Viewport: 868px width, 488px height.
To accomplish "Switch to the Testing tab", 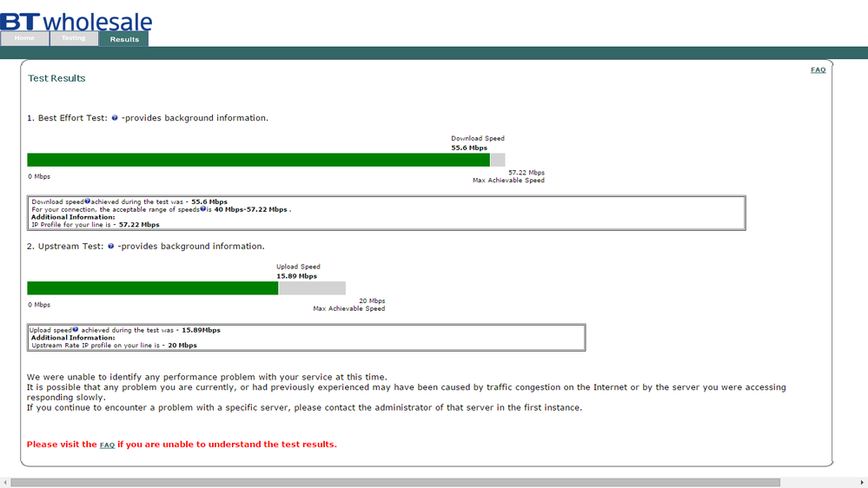I will tap(74, 38).
